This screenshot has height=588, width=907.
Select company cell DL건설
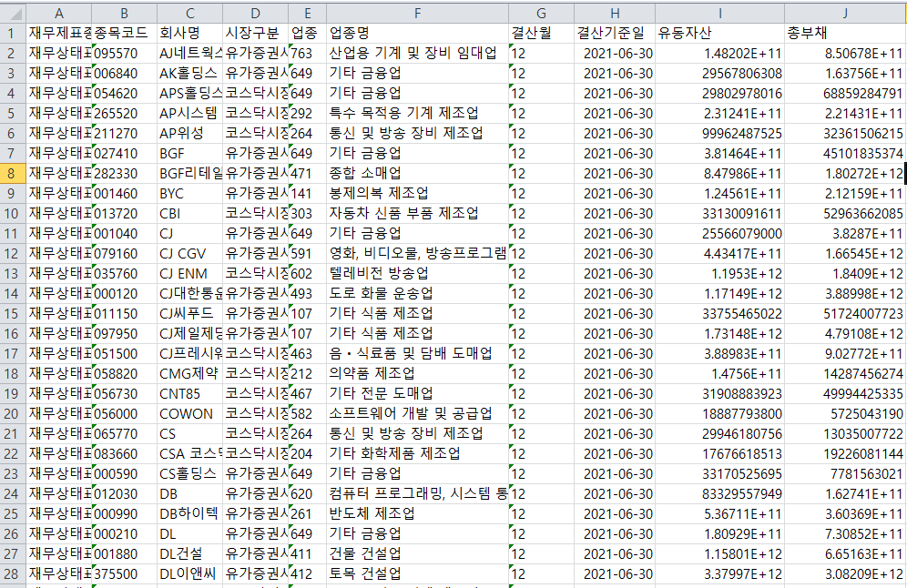pos(189,554)
